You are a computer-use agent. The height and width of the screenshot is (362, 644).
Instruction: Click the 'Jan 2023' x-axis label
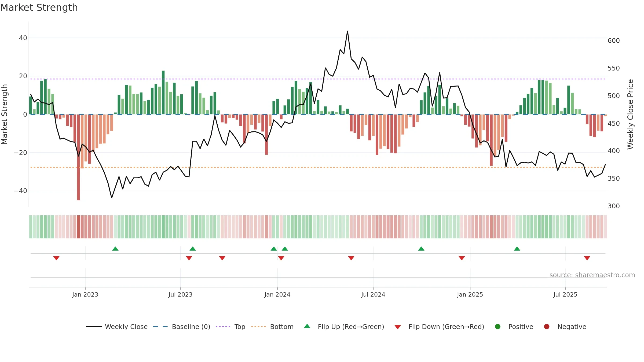(85, 294)
